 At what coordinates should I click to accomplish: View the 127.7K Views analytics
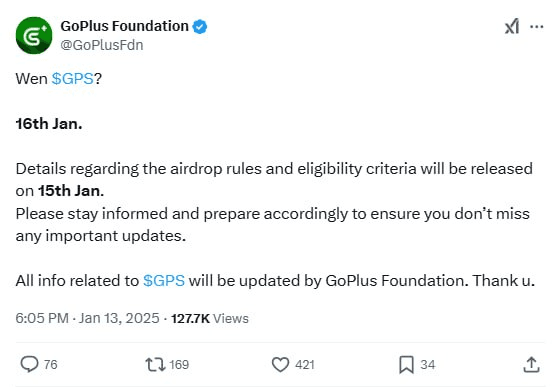(210, 318)
